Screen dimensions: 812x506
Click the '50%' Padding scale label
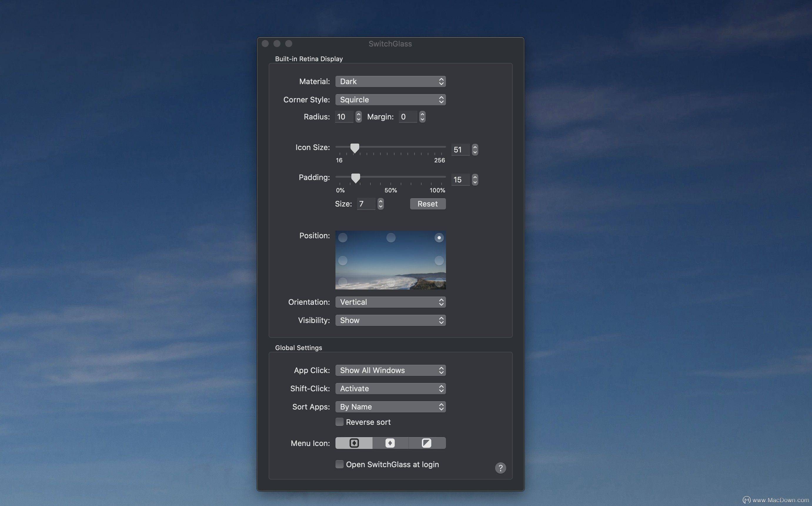(x=391, y=190)
